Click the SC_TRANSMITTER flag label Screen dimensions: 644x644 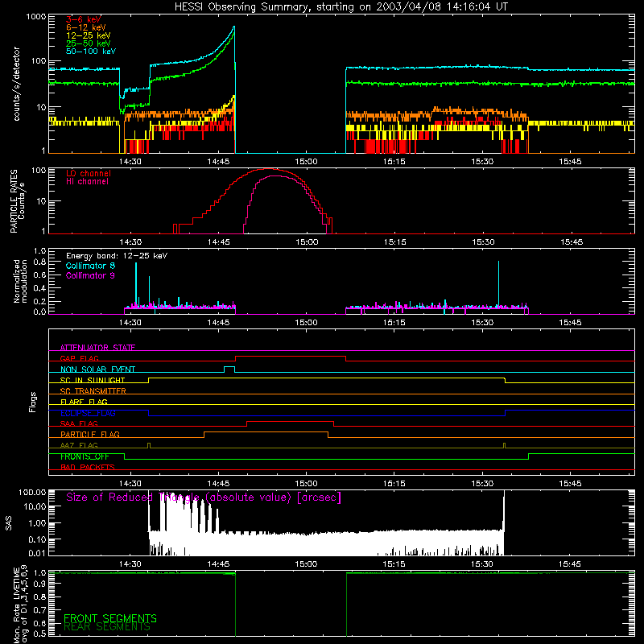click(x=93, y=391)
